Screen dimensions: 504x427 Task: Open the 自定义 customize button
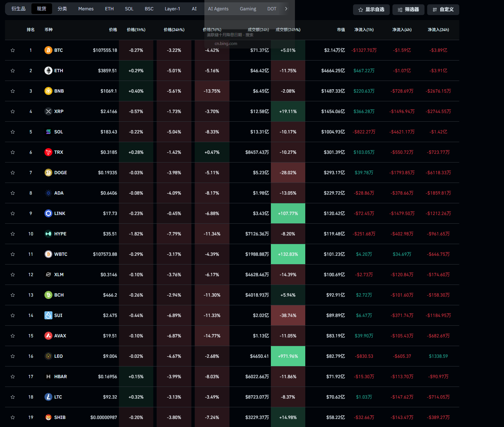click(443, 10)
